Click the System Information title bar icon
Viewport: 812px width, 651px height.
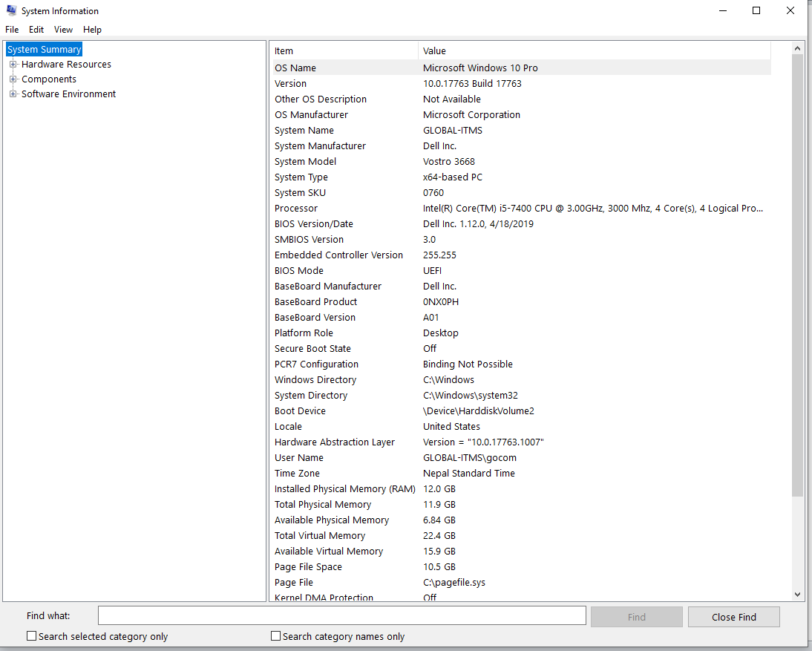(11, 11)
